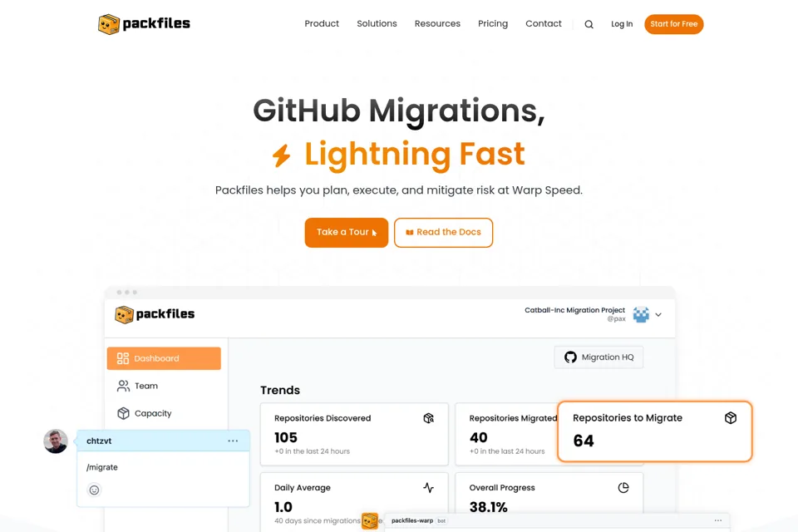Open the packfiles-warp comment ellipsis menu
798x532 pixels.
pyautogui.click(x=717, y=520)
